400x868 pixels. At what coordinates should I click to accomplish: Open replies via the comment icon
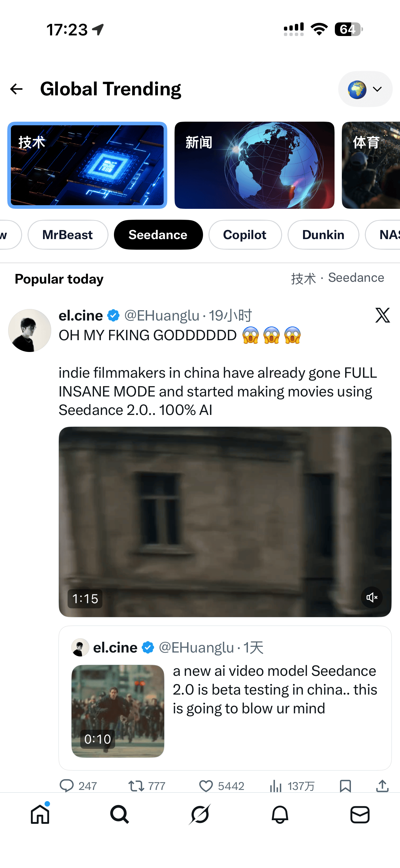click(x=66, y=785)
